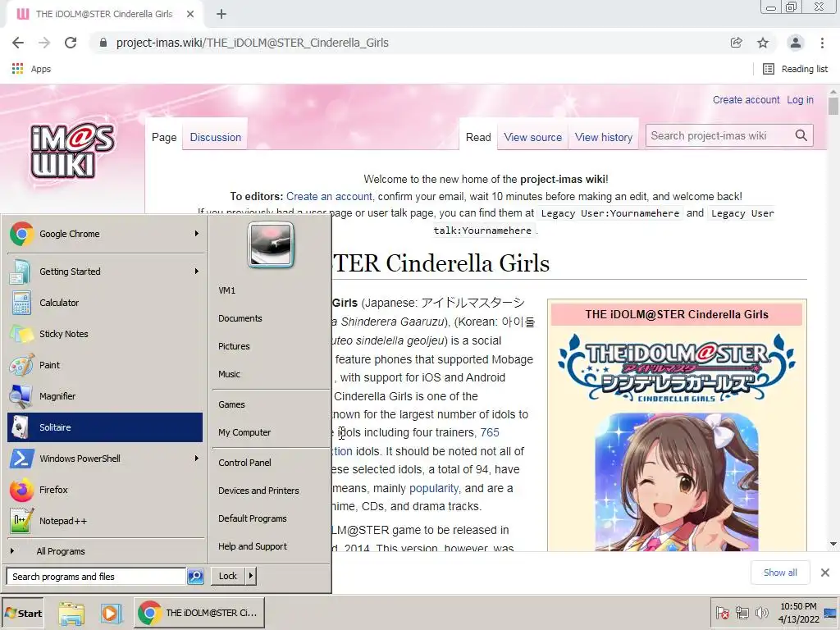Click the user account picture
Image resolution: width=840 pixels, height=630 pixels.
pos(271,244)
